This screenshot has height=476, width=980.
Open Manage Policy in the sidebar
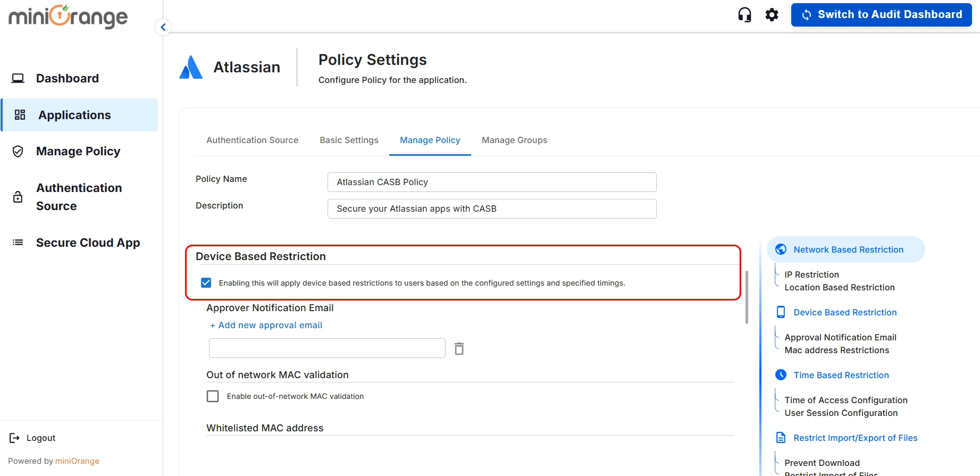point(78,152)
